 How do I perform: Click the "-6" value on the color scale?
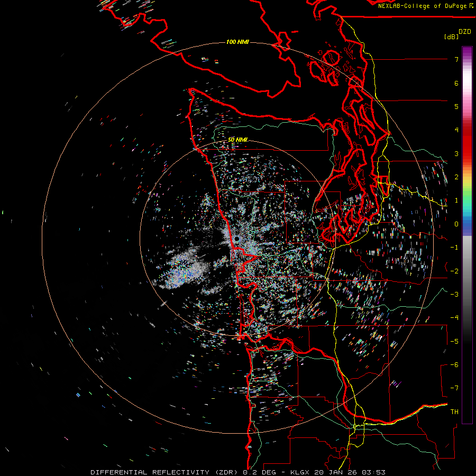coord(454,365)
